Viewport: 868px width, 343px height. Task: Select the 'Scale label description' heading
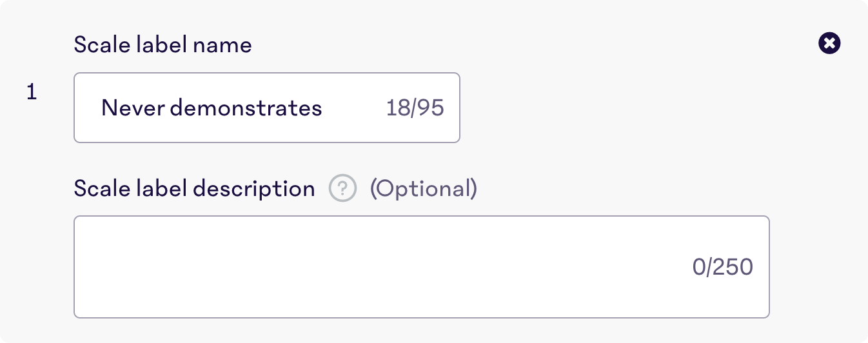tap(194, 189)
